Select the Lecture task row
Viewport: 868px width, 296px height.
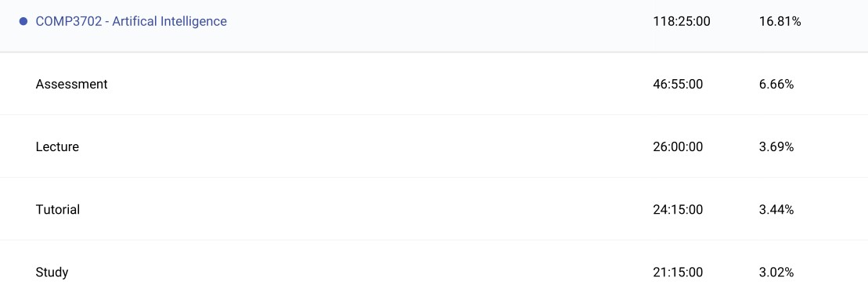click(434, 147)
